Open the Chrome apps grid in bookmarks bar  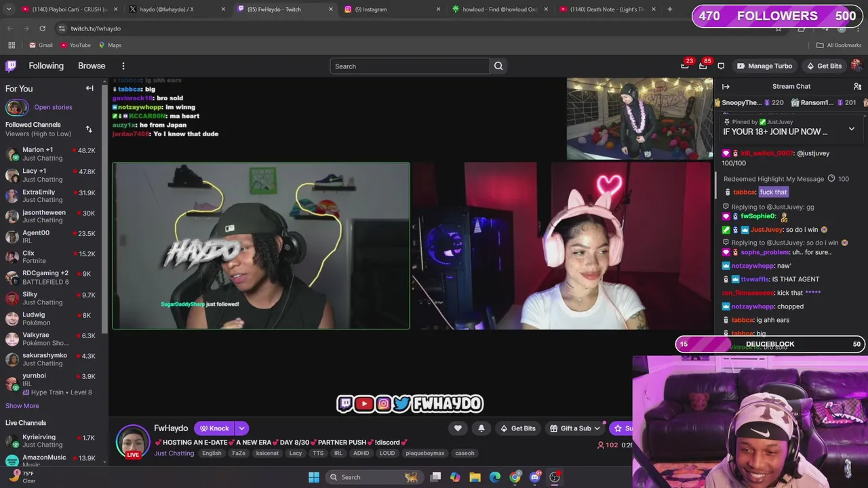pyautogui.click(x=12, y=45)
